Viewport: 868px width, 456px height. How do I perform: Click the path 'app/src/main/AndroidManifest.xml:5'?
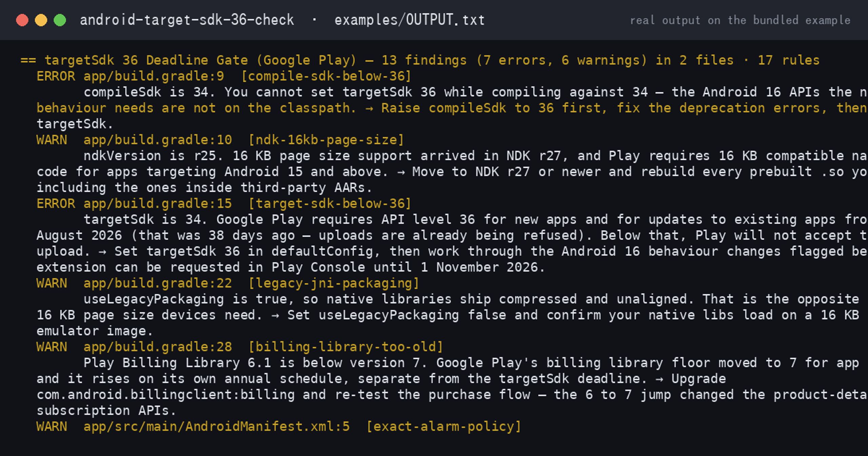click(217, 426)
